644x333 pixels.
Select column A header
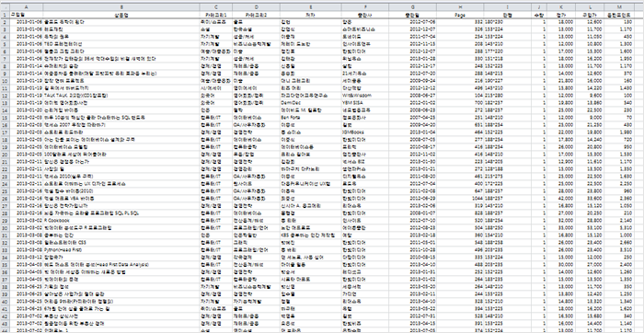[x=27, y=7]
